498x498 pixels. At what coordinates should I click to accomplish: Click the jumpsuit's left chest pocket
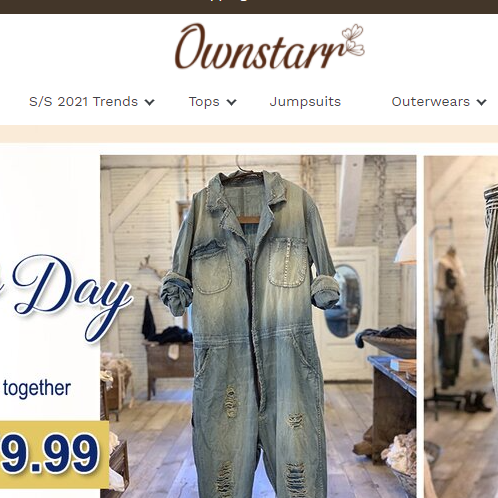pyautogui.click(x=212, y=269)
